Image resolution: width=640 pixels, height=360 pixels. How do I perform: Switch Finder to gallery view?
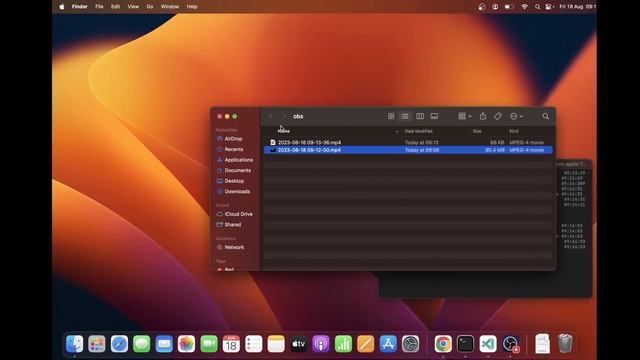434,116
